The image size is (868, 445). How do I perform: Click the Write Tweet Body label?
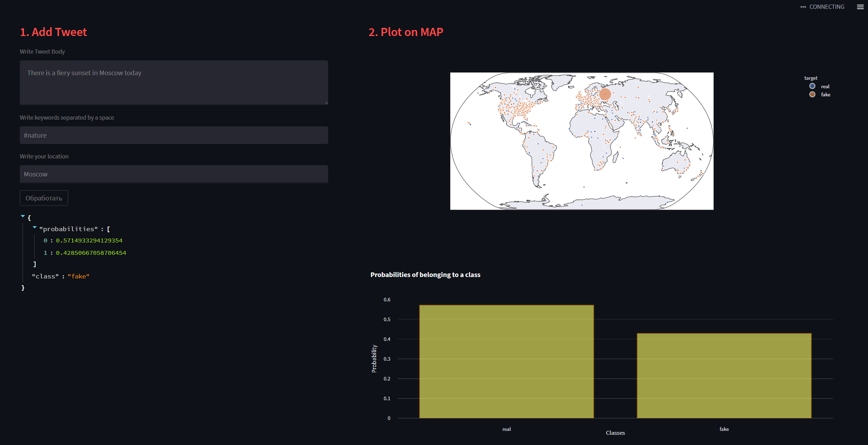coord(42,52)
